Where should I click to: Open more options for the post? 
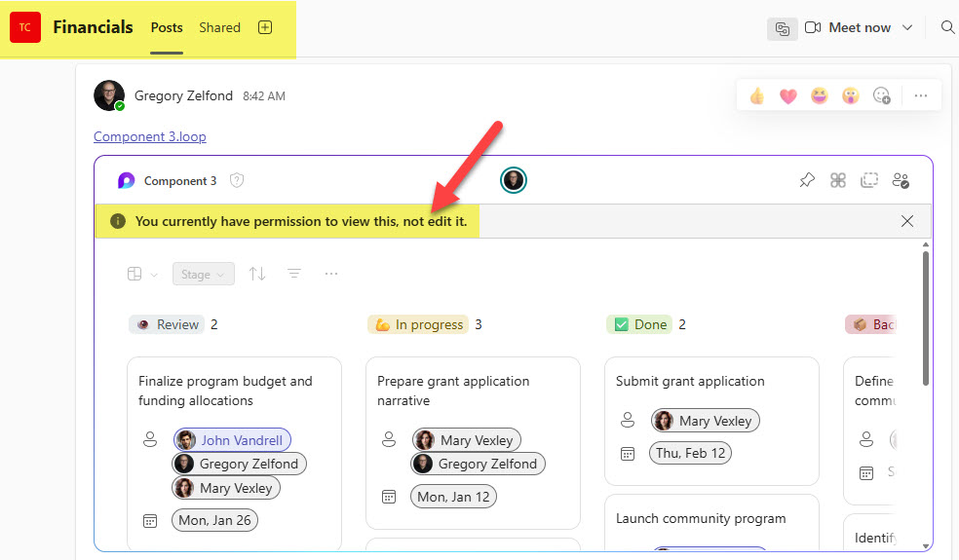(x=920, y=96)
